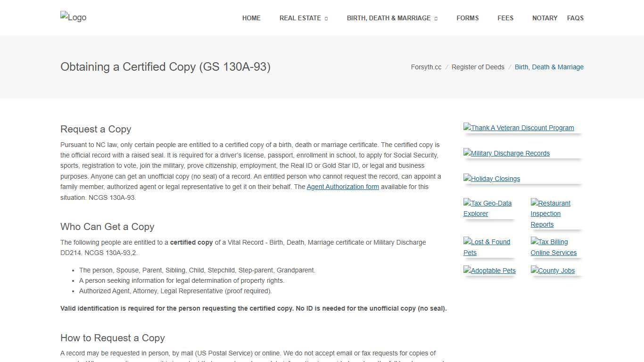Click the Adoptable Pets tile
Image resolution: width=644 pixels, height=362 pixels.
tap(489, 271)
